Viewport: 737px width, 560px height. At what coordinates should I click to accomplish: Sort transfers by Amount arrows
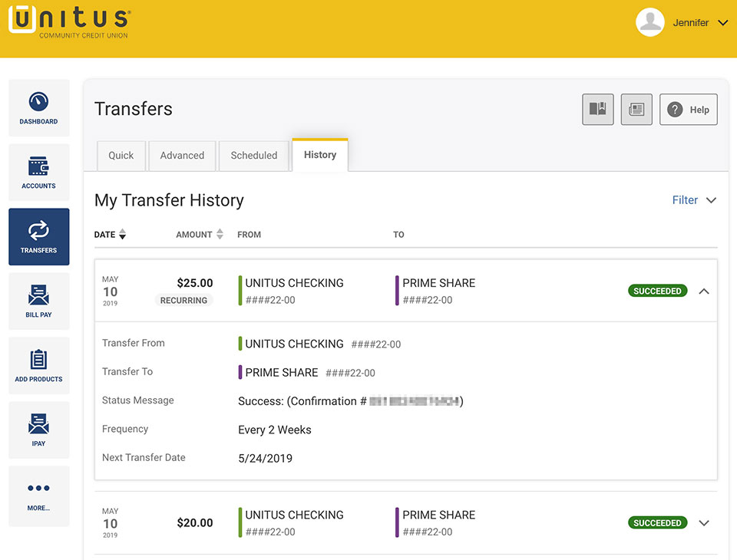click(220, 234)
